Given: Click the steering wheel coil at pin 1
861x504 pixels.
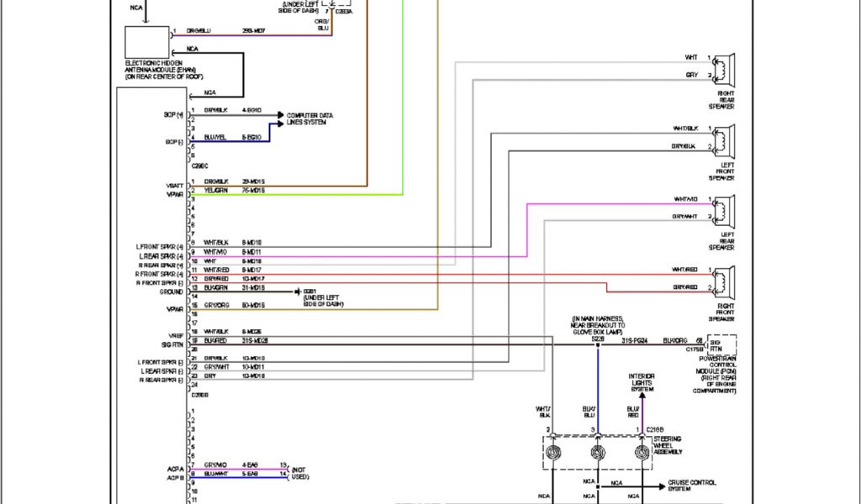Looking at the screenshot, I should coord(642,454).
